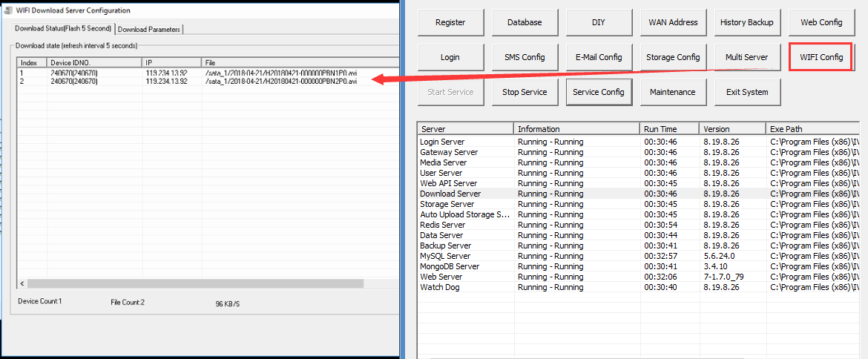Click the download list horizontal scrollbar thumb
The image size is (868, 359).
195,283
